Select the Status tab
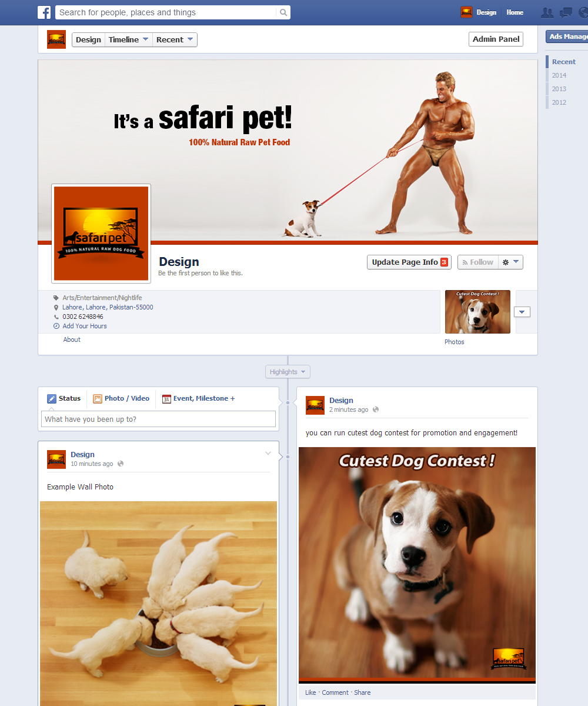Viewport: 588px width, 706px height. pos(64,398)
